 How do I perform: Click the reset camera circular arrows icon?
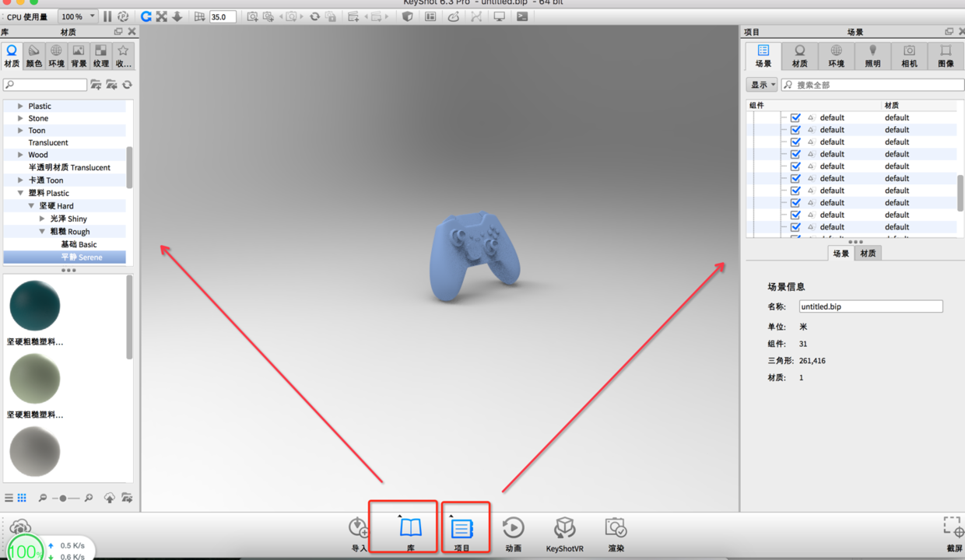314,16
